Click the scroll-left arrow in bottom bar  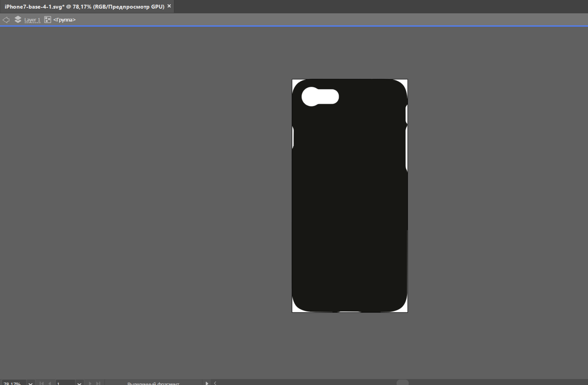215,383
